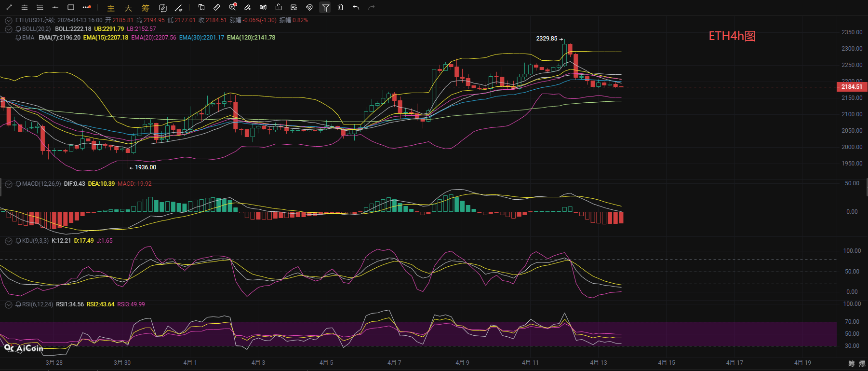Undo the last drawing action
Viewport: 868px width, 371px height.
pyautogui.click(x=356, y=7)
